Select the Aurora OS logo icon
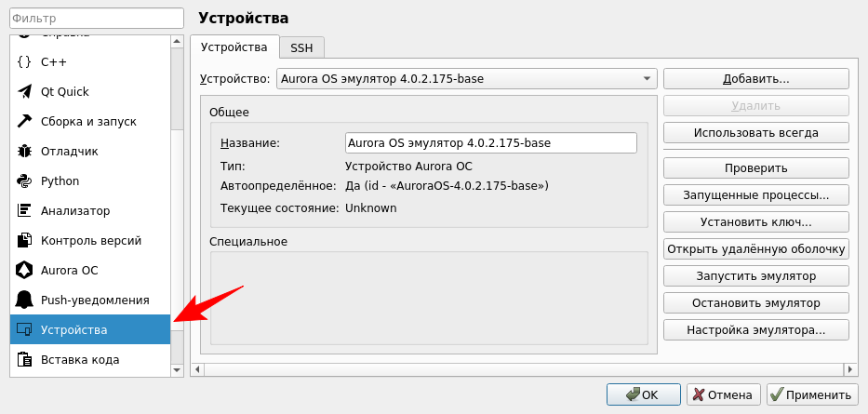The image size is (868, 414). pyautogui.click(x=24, y=271)
